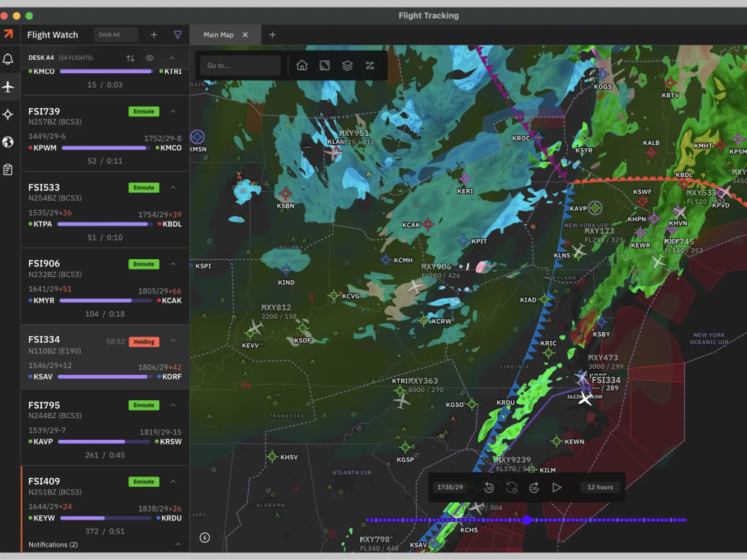Collapse the FSI795 flight card
747x560 pixels.
(x=173, y=405)
